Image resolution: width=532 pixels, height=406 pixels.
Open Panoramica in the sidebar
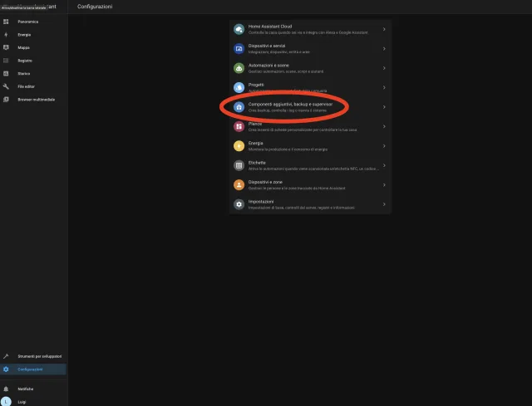28,21
